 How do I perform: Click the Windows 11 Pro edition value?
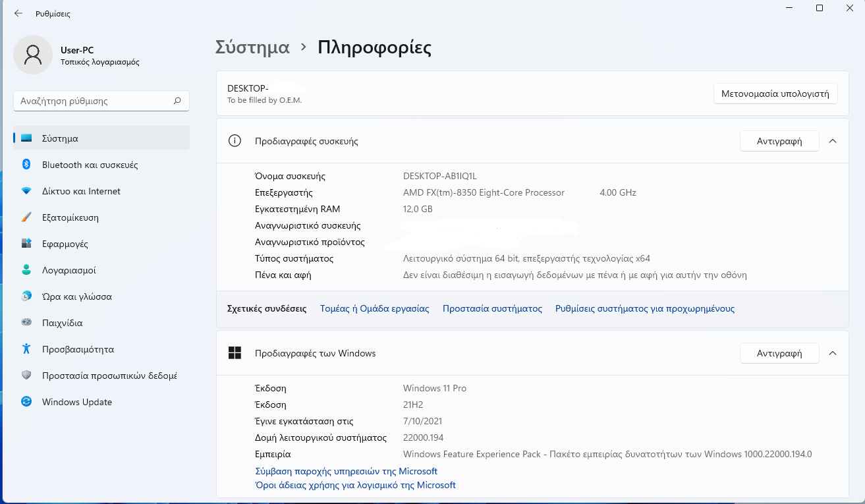click(x=435, y=388)
